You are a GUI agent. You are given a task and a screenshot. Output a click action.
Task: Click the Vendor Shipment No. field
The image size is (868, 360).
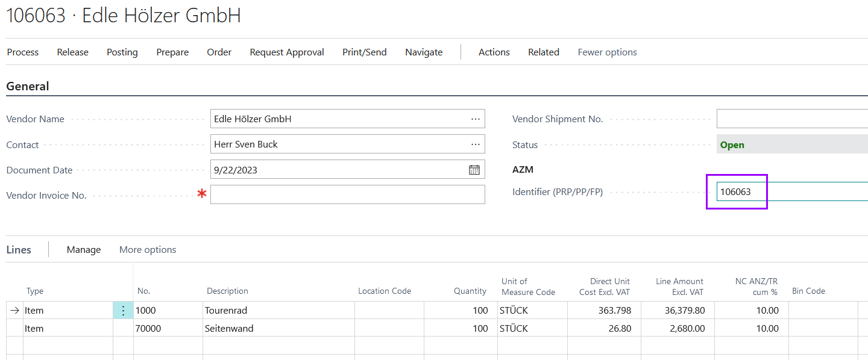coord(792,119)
